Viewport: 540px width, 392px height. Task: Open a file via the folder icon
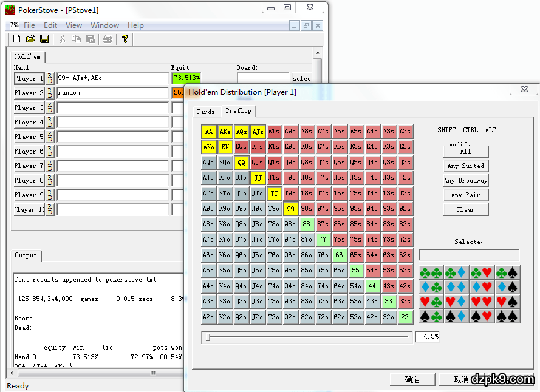pyautogui.click(x=30, y=39)
